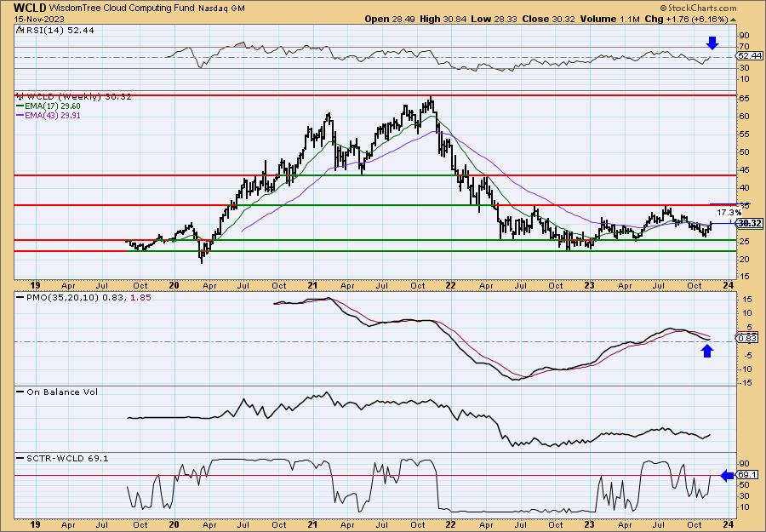The image size is (766, 532).
Task: Click the EMA(17) 29.60 legend text
Action: 52,106
